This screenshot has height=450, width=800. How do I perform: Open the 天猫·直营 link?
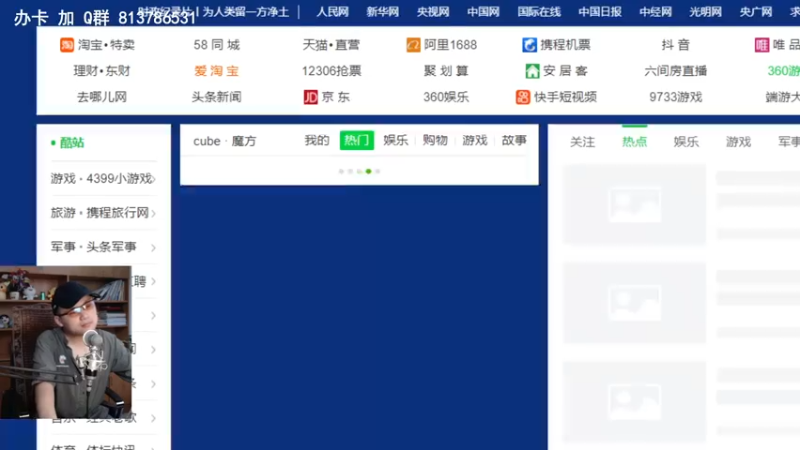coord(331,45)
